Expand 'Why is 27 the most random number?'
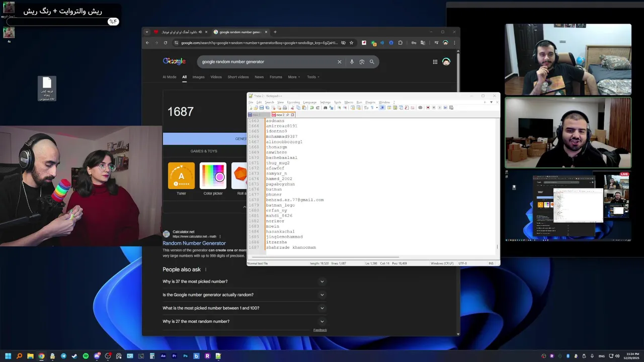The image size is (644, 362). tap(245, 321)
